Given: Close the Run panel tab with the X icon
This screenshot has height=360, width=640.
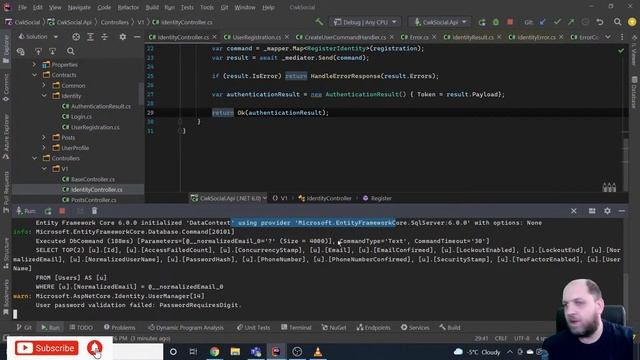Looking at the screenshot, I should (573, 211).
